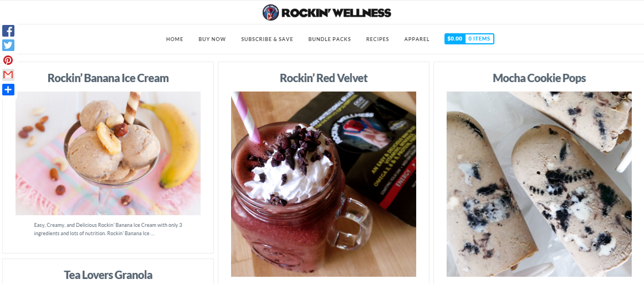Image resolution: width=644 pixels, height=284 pixels.
Task: Click the banana ice cream photo thumbnail
Action: (x=108, y=153)
